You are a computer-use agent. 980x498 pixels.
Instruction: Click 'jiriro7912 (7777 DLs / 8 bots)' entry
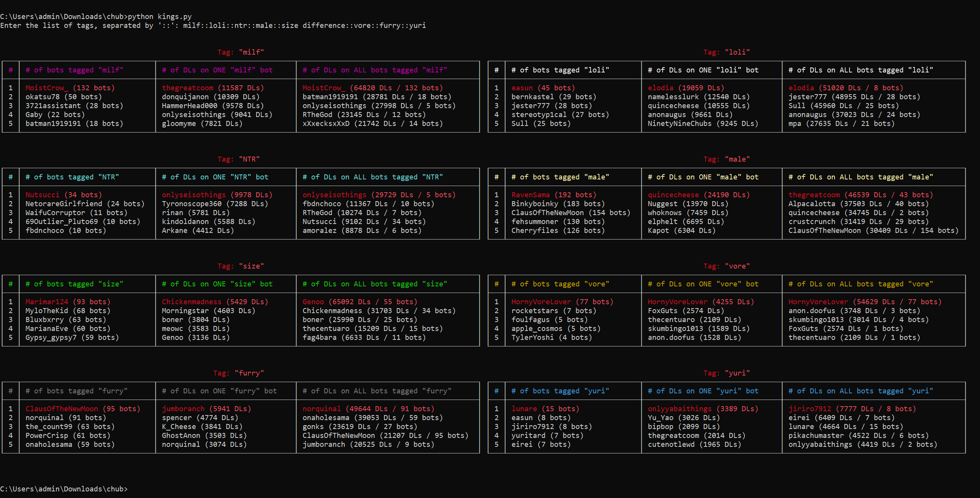click(852, 408)
